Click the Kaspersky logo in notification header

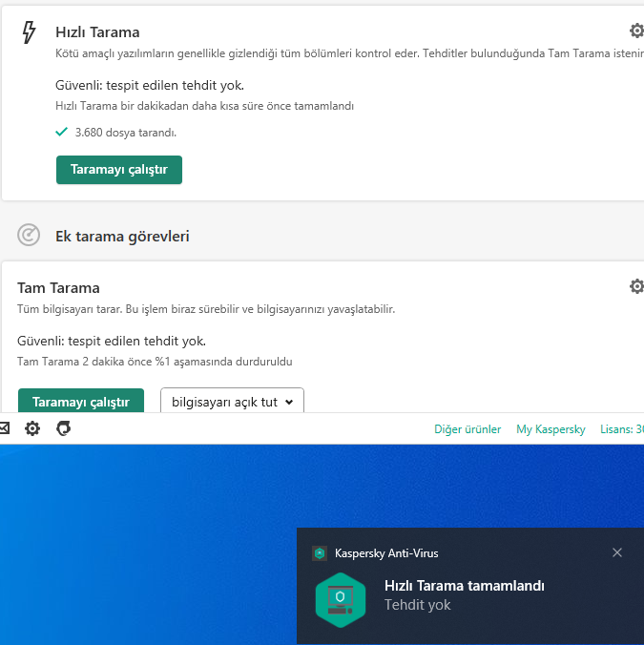point(320,553)
